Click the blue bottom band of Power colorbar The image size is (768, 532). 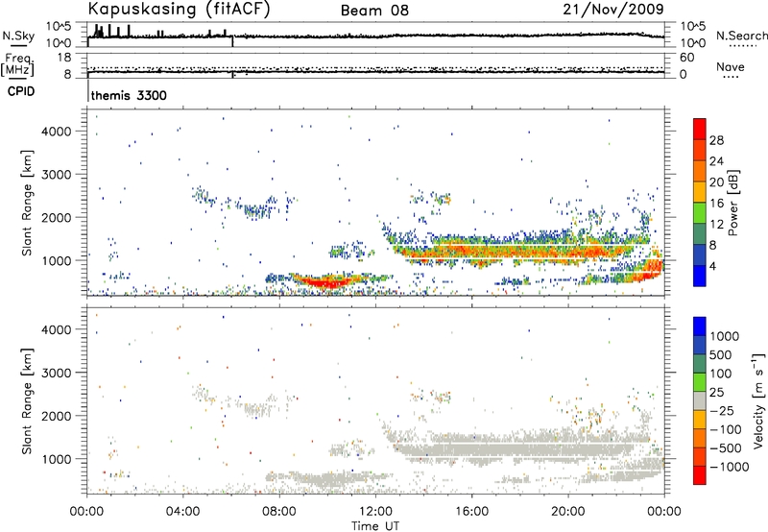pos(700,276)
